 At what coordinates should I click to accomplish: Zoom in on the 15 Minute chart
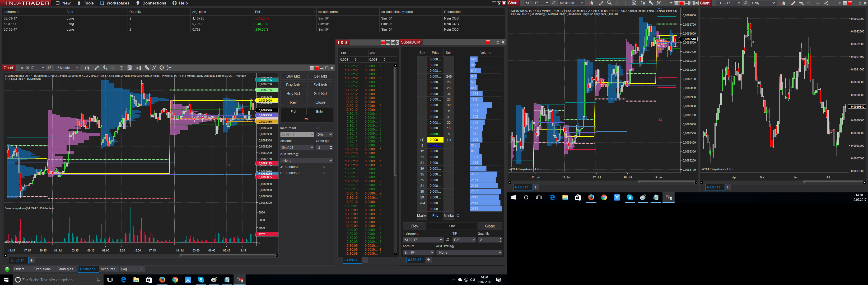click(105, 68)
